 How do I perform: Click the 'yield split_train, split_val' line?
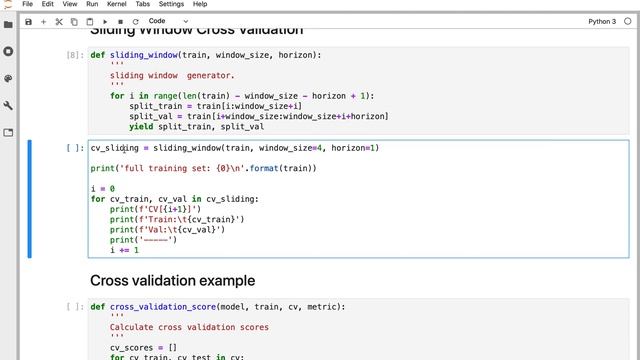click(x=197, y=127)
